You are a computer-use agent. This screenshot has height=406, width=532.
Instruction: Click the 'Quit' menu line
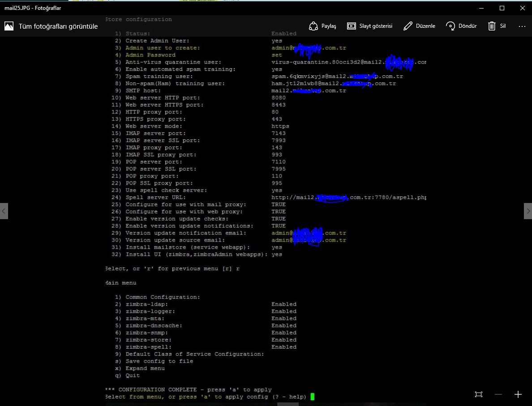click(x=133, y=376)
